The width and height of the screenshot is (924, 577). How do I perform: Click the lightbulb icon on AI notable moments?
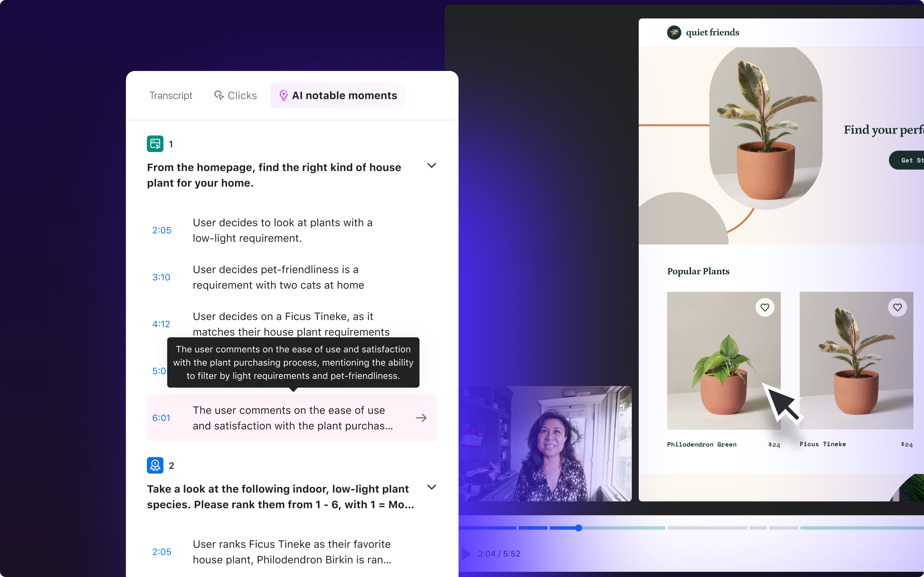point(284,95)
